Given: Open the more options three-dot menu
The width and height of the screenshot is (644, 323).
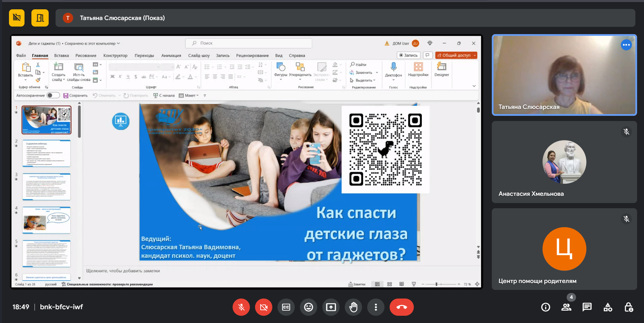Looking at the screenshot, I should point(376,307).
